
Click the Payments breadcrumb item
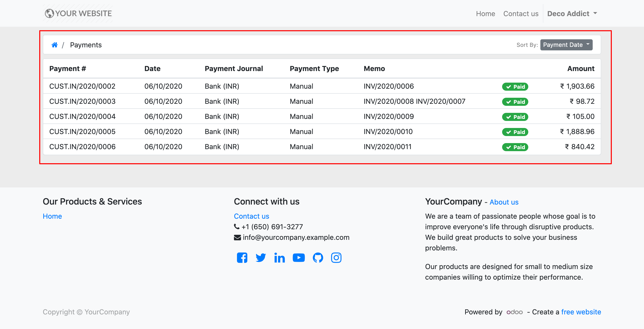click(x=86, y=45)
